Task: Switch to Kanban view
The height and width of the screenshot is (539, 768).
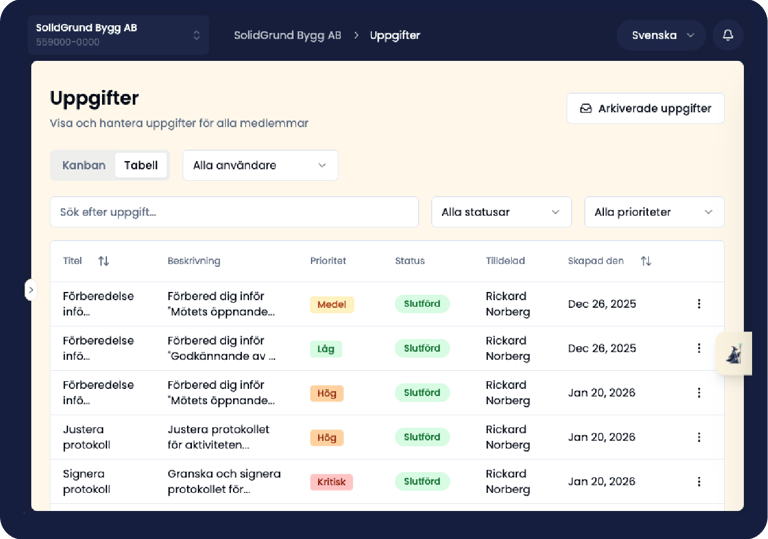Action: coord(84,165)
